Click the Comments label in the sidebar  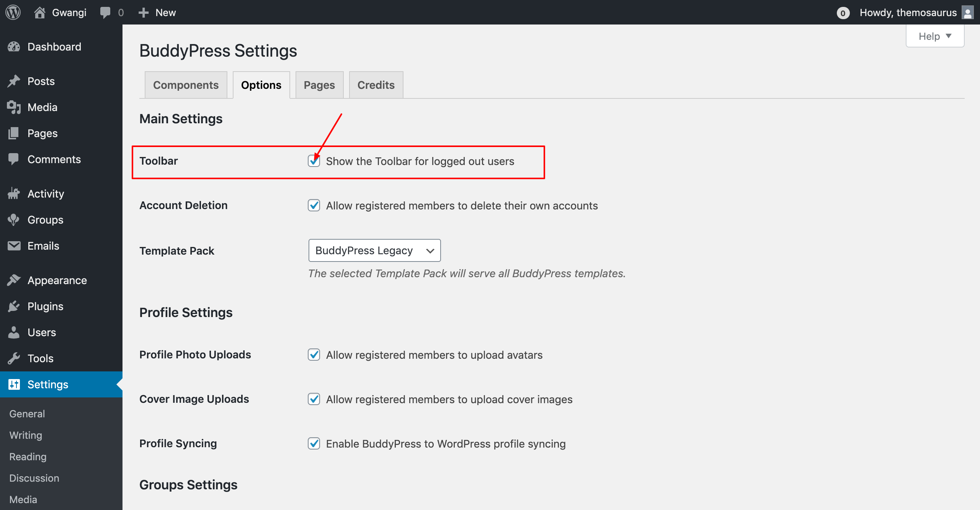[x=54, y=159]
